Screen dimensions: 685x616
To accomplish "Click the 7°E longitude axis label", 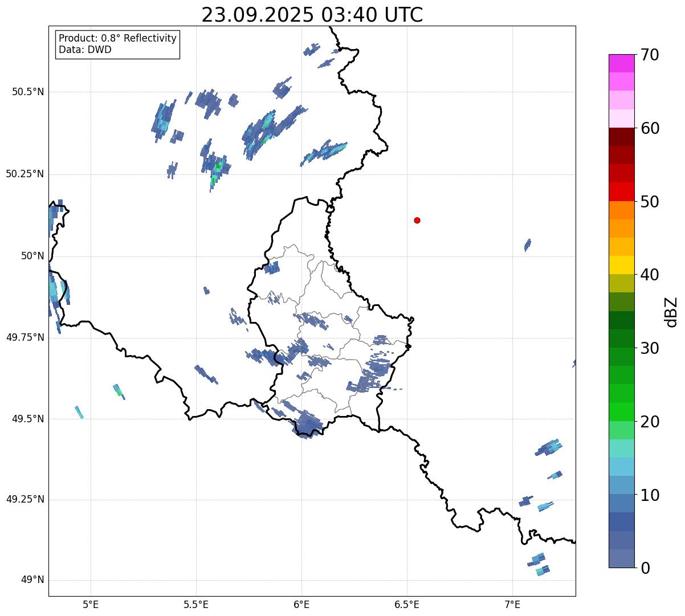I will [512, 604].
